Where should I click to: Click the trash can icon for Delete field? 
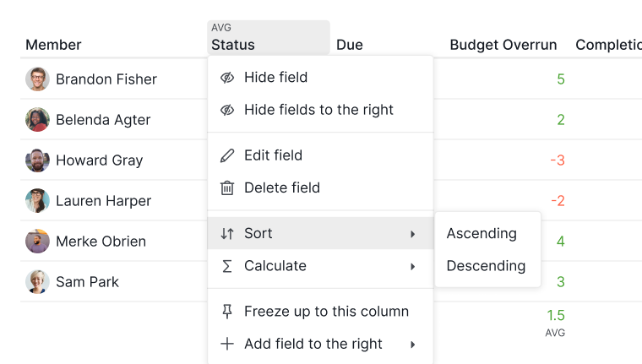227,188
